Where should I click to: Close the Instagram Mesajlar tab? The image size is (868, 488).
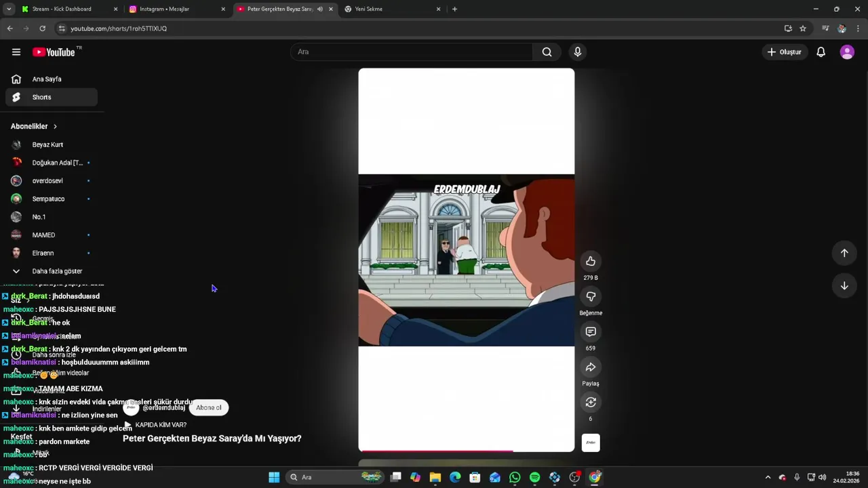point(223,9)
